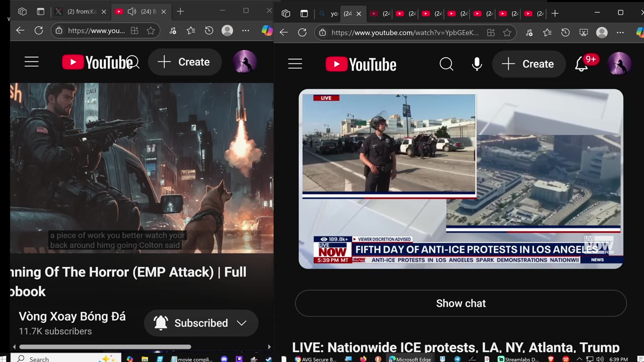The width and height of the screenshot is (644, 362).
Task: Add page to favorites in left Edge window
Action: 150,31
